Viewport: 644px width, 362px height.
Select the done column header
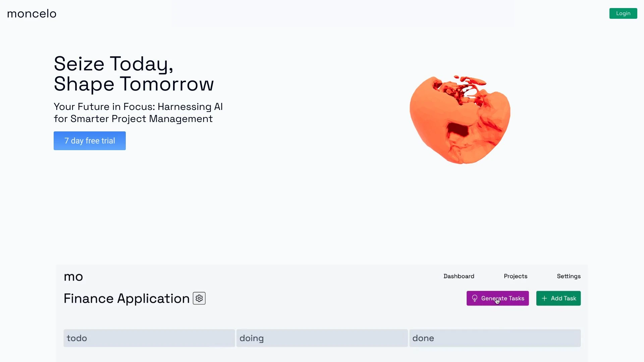pos(495,338)
